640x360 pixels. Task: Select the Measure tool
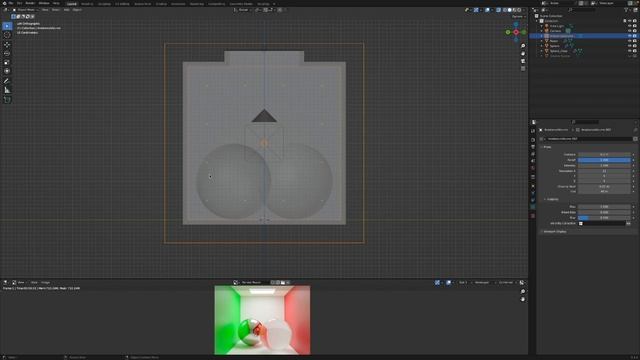point(7,90)
